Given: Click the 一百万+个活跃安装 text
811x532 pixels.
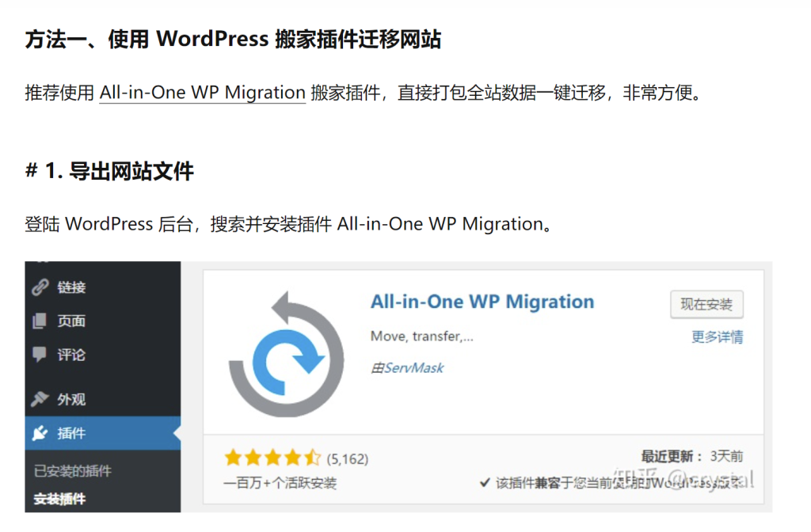Looking at the screenshot, I should (280, 483).
